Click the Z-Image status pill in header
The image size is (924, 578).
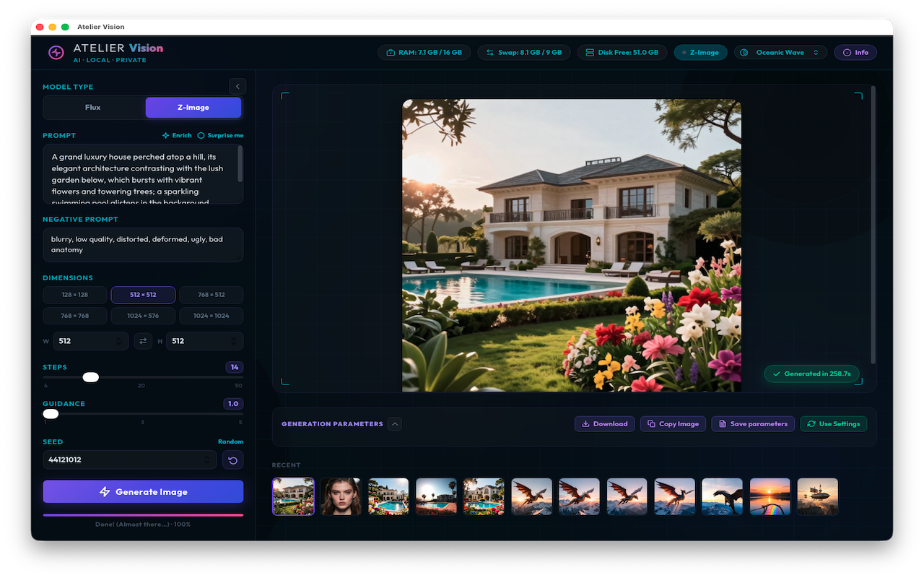tap(701, 53)
